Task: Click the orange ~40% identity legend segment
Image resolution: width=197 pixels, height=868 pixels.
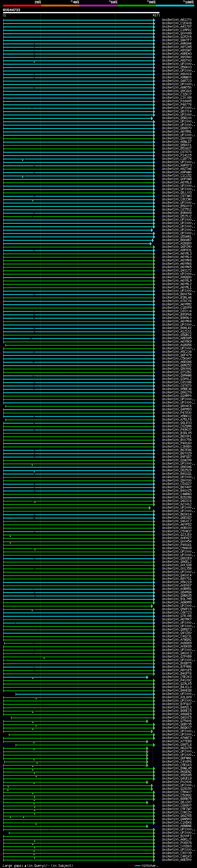Action: point(60,6)
